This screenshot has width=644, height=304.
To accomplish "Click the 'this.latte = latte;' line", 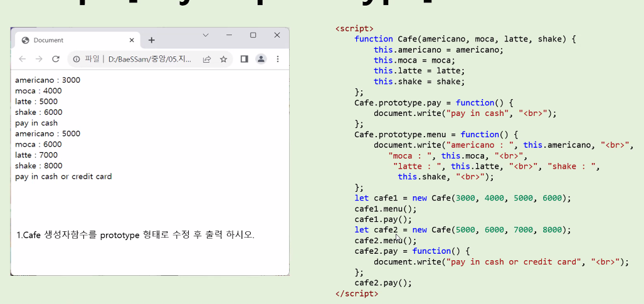I will tap(420, 71).
